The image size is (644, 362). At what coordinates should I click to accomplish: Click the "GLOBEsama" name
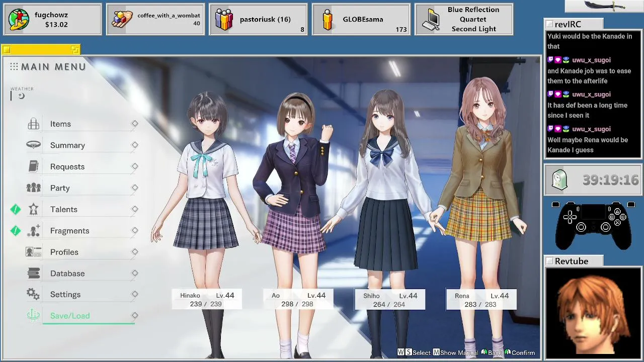(x=363, y=20)
